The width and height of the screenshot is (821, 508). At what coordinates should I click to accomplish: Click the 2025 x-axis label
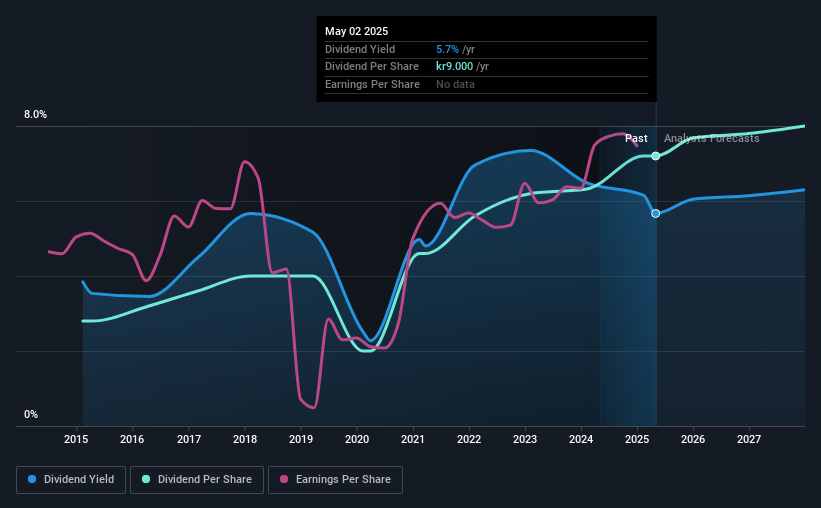[637, 439]
